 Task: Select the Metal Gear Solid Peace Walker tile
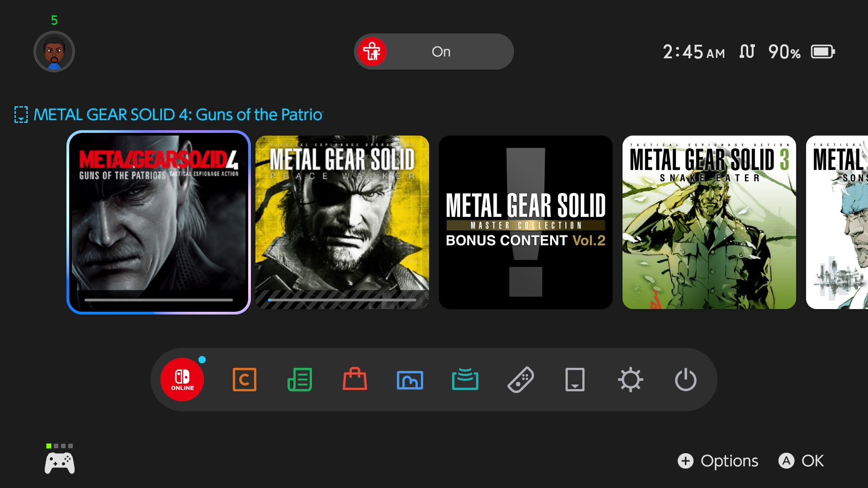(342, 222)
